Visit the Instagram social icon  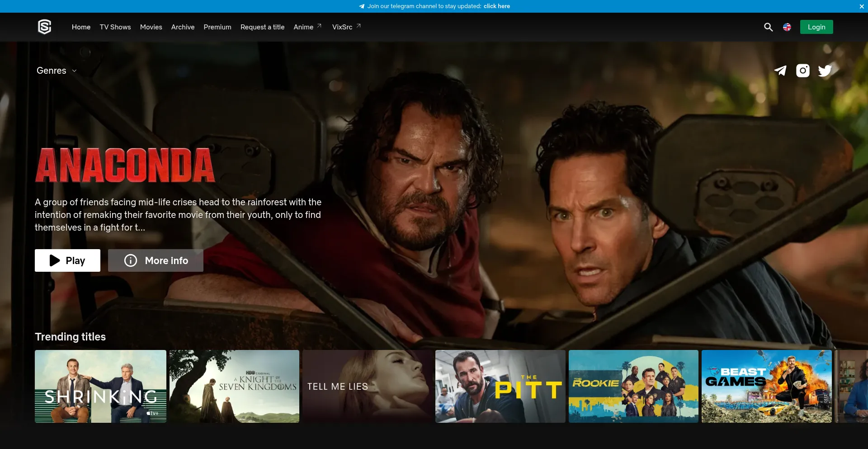pos(803,71)
